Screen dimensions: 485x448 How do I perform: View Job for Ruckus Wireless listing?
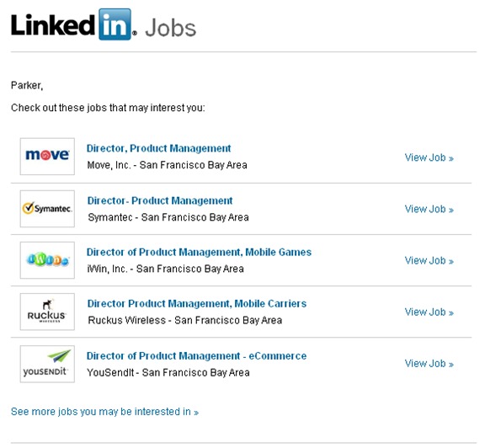(x=429, y=312)
